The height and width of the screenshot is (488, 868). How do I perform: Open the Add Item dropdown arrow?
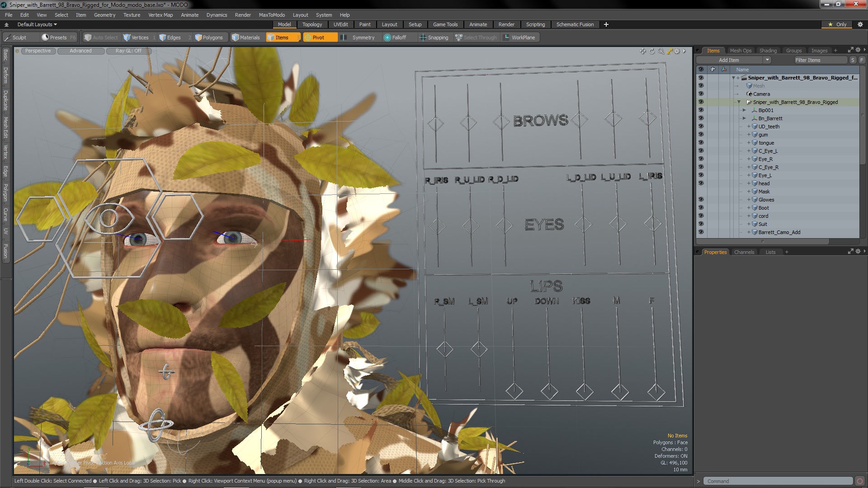coord(767,60)
